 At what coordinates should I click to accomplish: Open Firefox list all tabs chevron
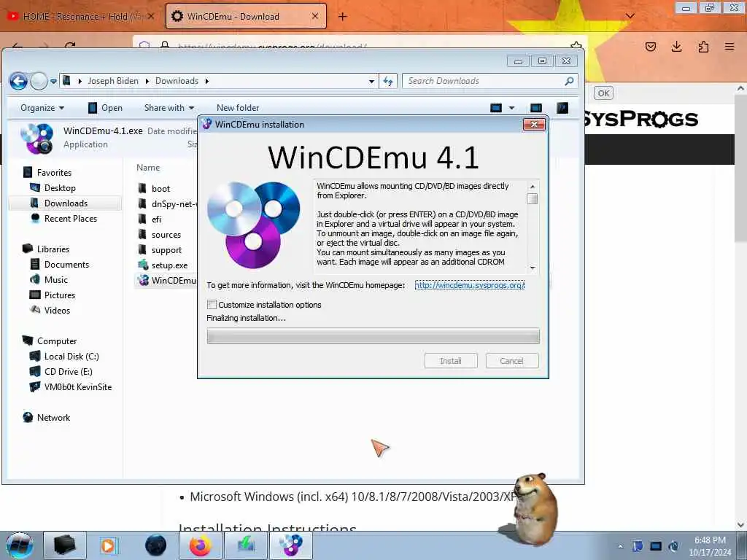point(630,16)
